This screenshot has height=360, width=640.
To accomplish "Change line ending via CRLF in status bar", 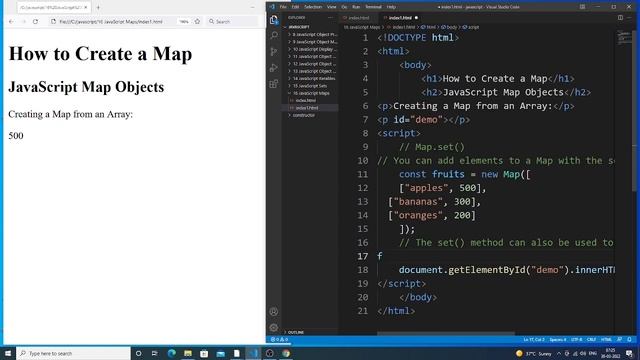I will [x=591, y=340].
